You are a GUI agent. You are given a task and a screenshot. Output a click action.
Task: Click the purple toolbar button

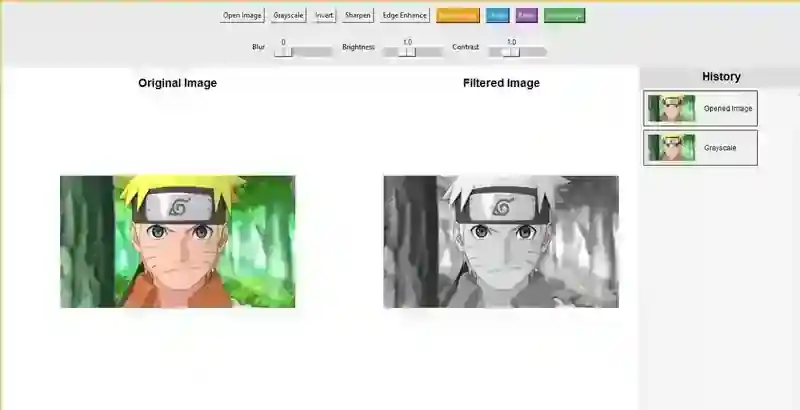(527, 15)
